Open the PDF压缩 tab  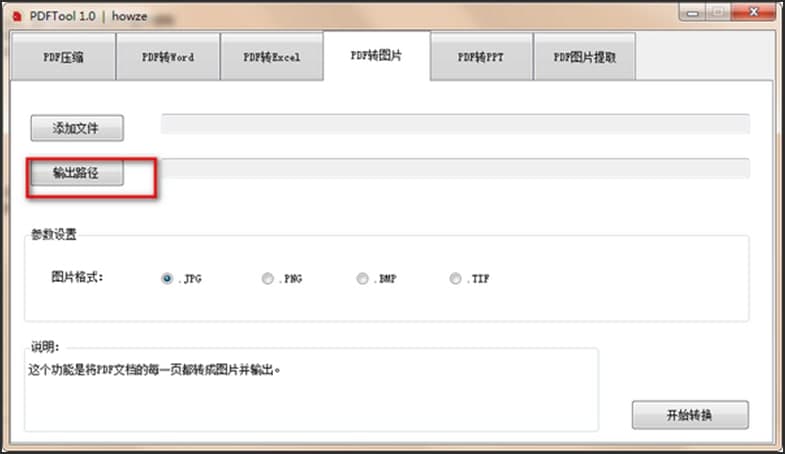pyautogui.click(x=63, y=57)
